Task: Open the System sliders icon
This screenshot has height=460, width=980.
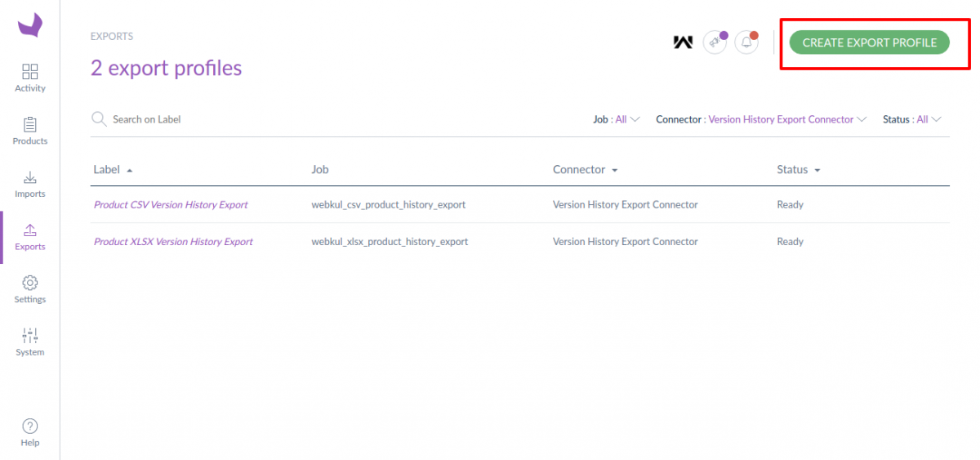Action: coord(30,335)
